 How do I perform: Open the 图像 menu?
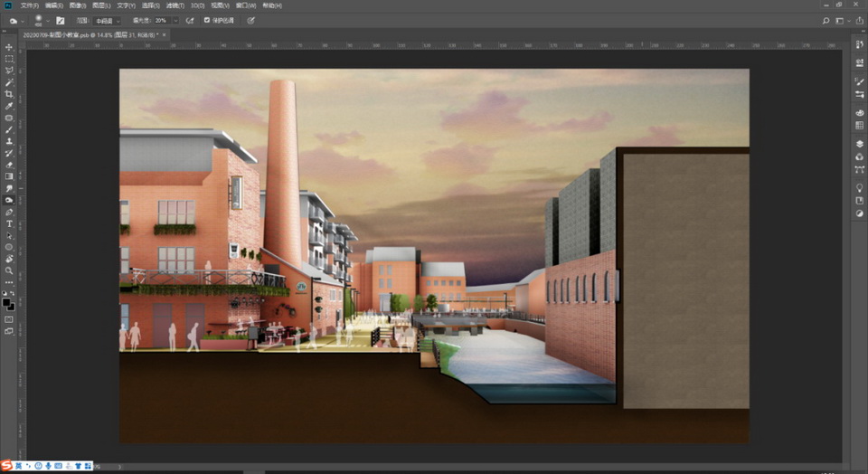click(78, 5)
